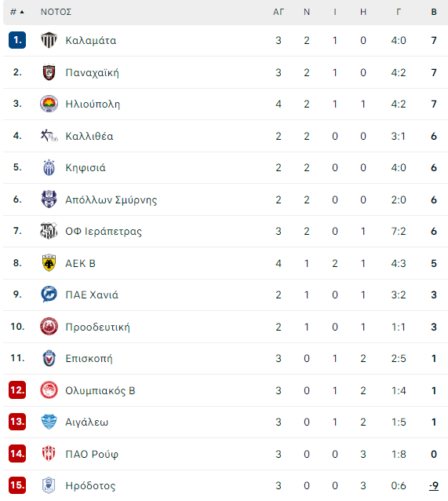Sort table by the # rank column

[17, 12]
